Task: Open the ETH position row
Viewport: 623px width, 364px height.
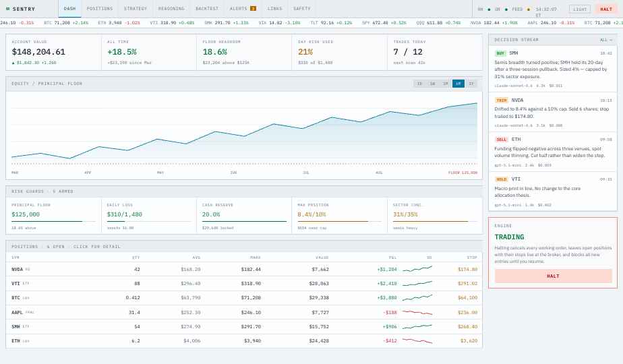Action: click(244, 341)
